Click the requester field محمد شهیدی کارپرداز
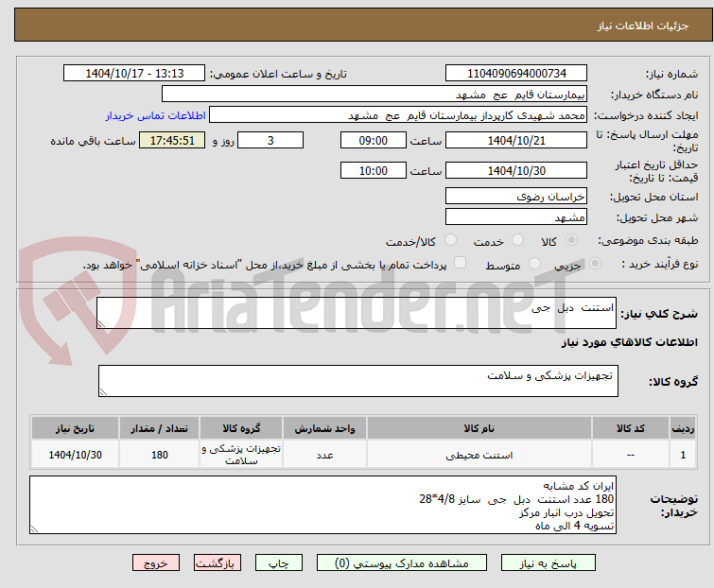714x588 pixels. [398, 115]
